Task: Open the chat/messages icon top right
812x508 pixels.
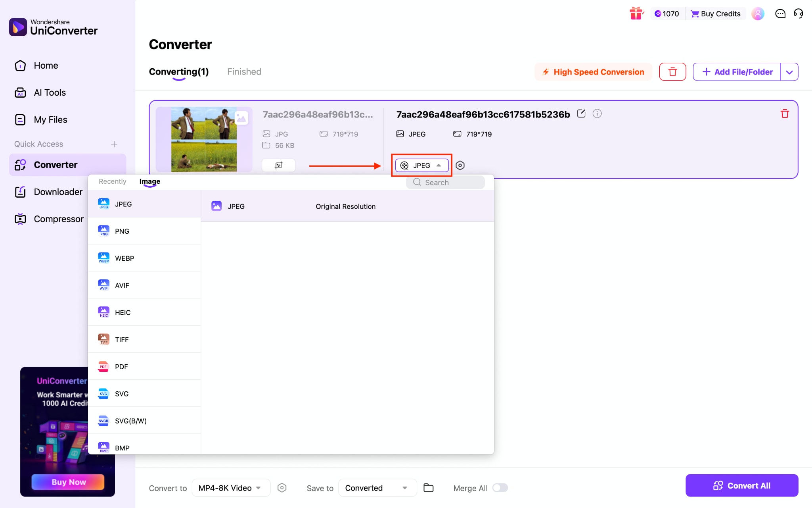Action: [779, 13]
